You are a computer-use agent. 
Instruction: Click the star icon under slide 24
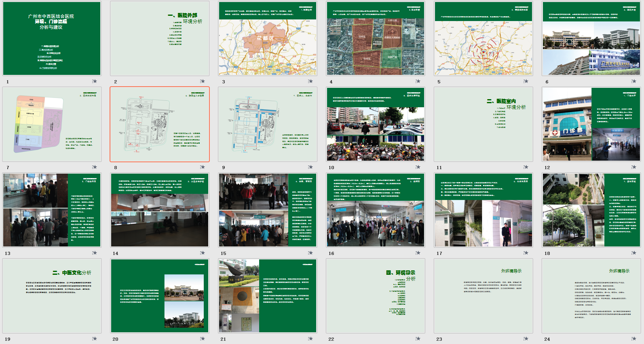coord(633,339)
